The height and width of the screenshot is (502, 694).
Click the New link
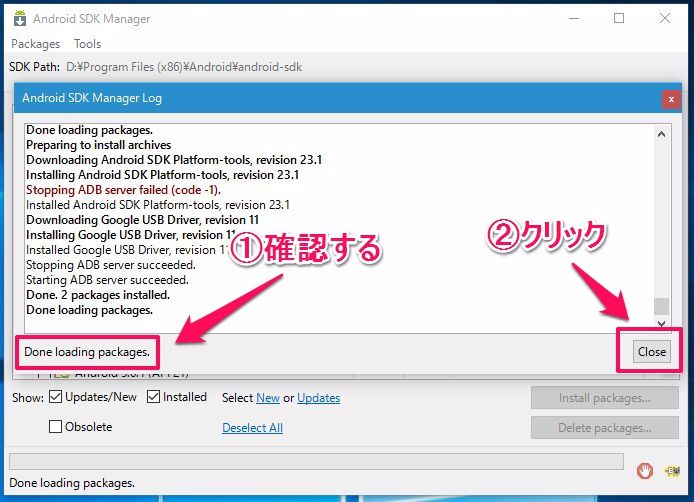point(268,398)
